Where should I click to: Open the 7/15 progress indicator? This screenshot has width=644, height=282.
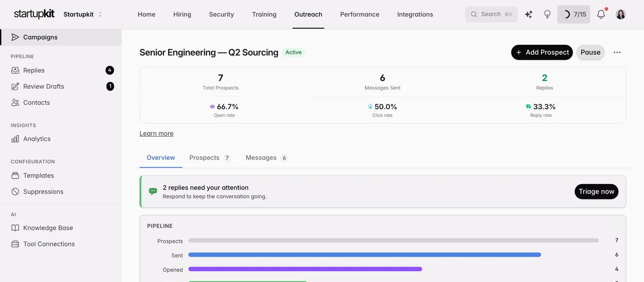574,14
